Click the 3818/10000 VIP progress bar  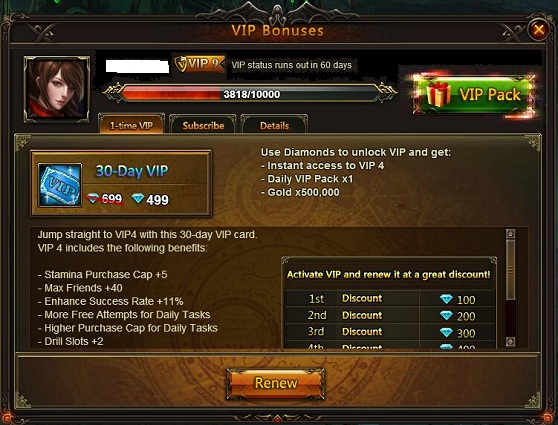click(251, 94)
